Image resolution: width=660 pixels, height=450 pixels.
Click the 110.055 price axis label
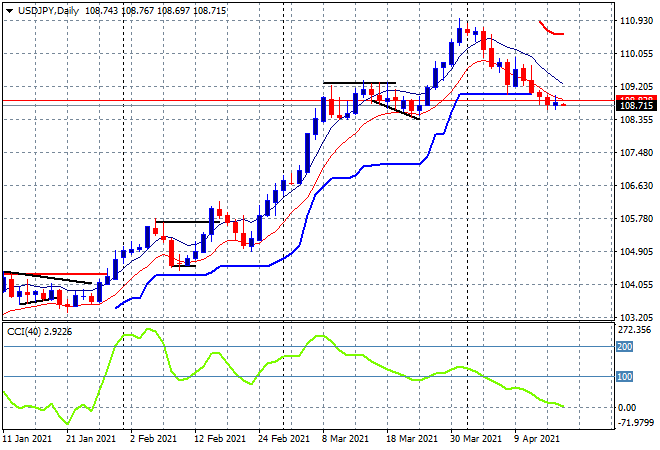click(636, 53)
